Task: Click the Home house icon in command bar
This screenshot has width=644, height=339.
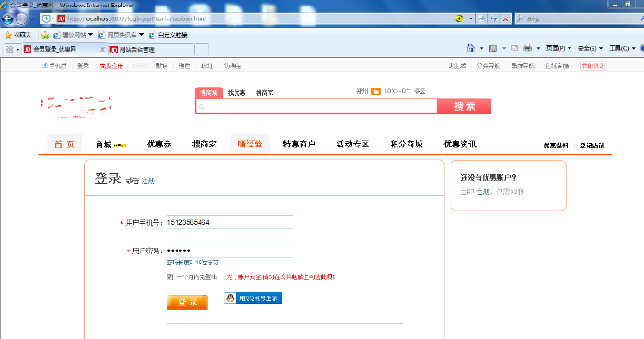Action: coord(471,48)
